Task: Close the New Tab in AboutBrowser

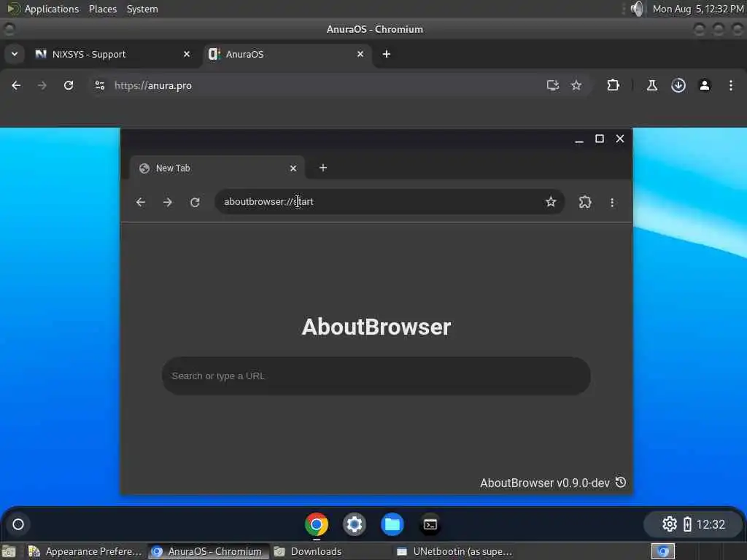Action: point(293,168)
